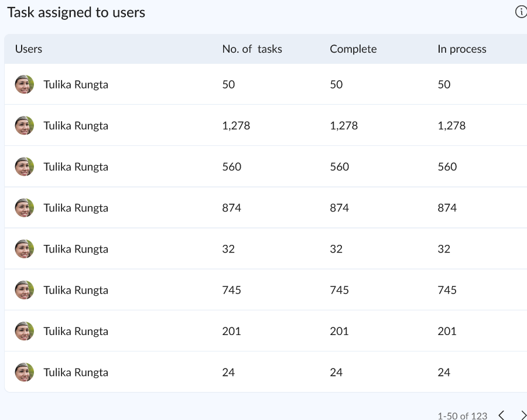Select the avatar in the 560 tasks row
Screen dimensions: 527x420
click(x=24, y=166)
